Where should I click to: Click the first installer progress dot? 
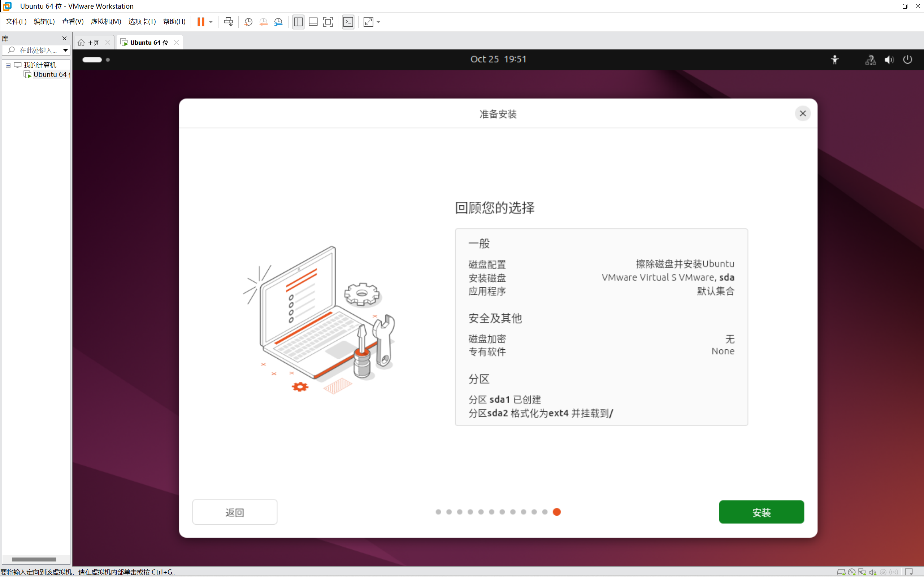438,512
